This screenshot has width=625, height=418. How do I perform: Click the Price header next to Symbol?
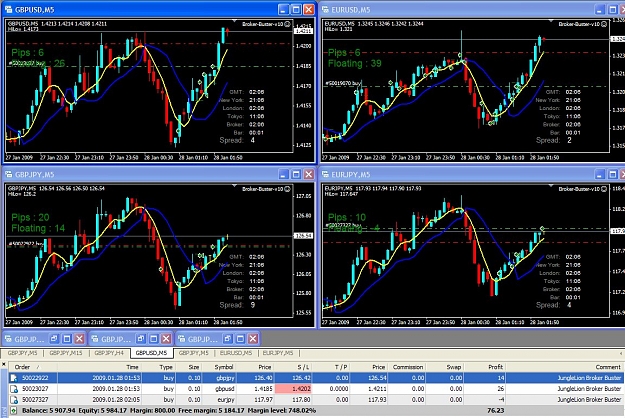tap(255, 367)
